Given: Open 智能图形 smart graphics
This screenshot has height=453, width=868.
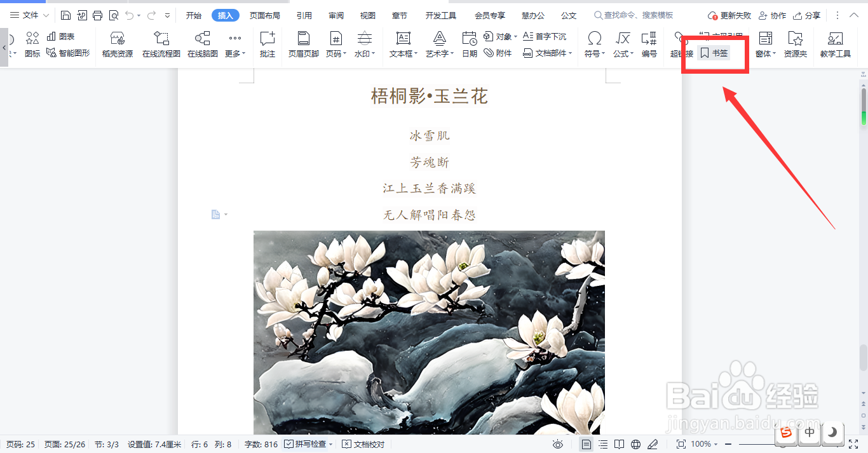Looking at the screenshot, I should pyautogui.click(x=68, y=53).
